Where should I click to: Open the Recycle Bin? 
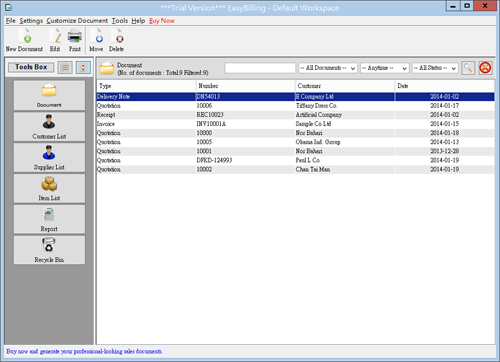(49, 250)
